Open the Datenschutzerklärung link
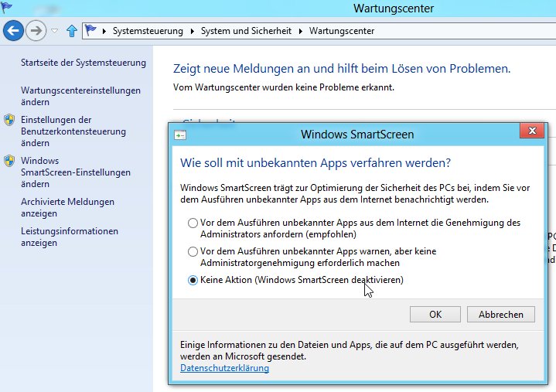The height and width of the screenshot is (392, 556). point(224,368)
